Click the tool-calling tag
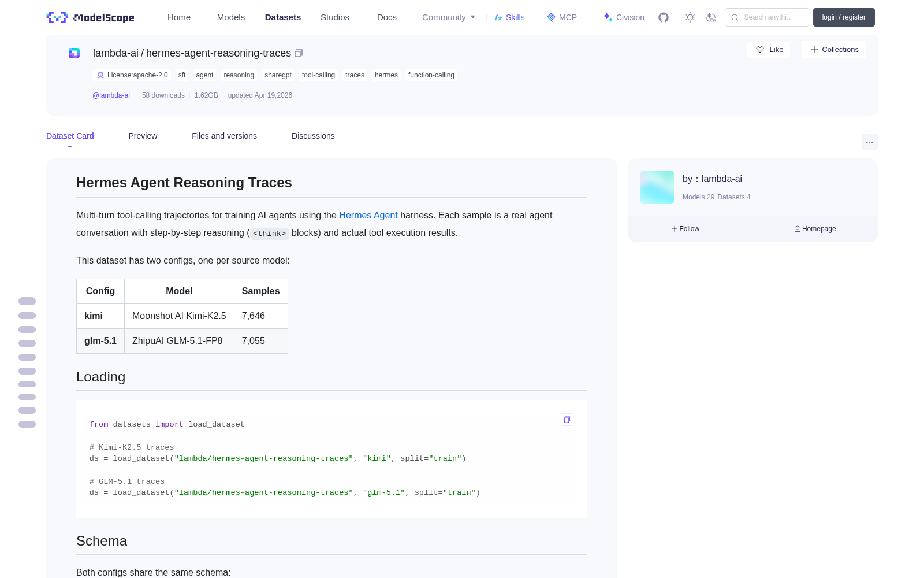This screenshot has width=924, height=578. (x=318, y=75)
